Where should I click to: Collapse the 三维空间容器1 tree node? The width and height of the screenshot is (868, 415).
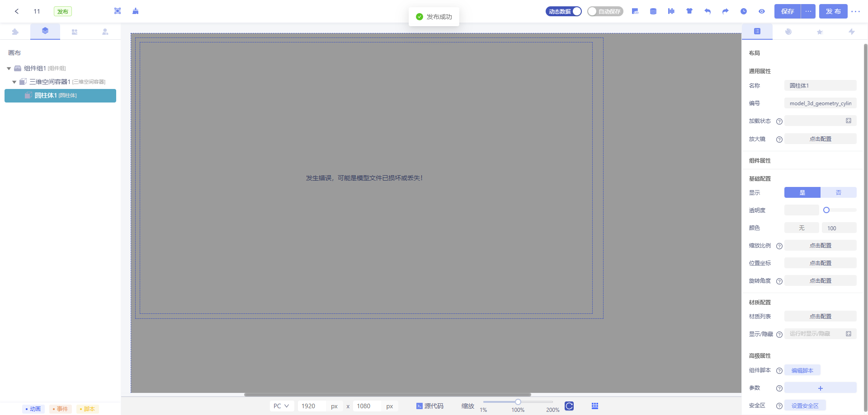pyautogui.click(x=14, y=82)
